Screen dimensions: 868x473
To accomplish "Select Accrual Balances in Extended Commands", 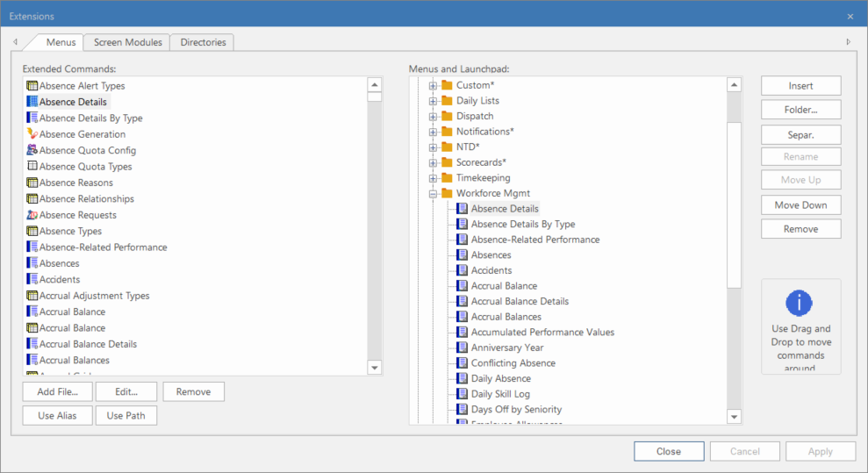I will [x=75, y=360].
